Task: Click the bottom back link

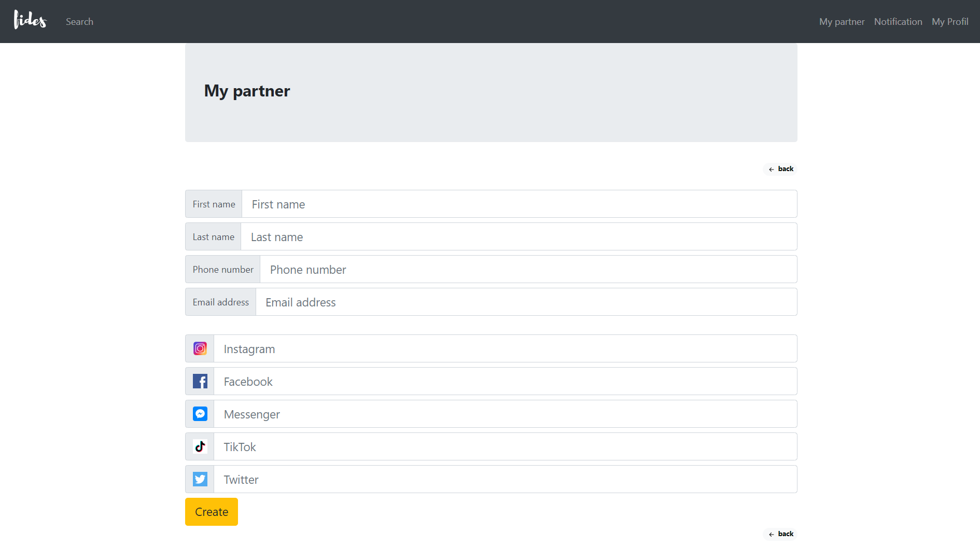Action: (780, 534)
